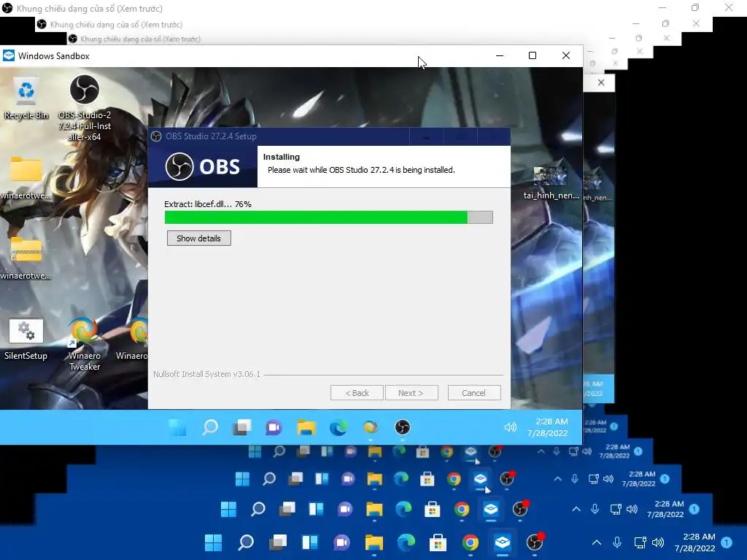Select the winaerotwe zipped folder icon

point(26,258)
